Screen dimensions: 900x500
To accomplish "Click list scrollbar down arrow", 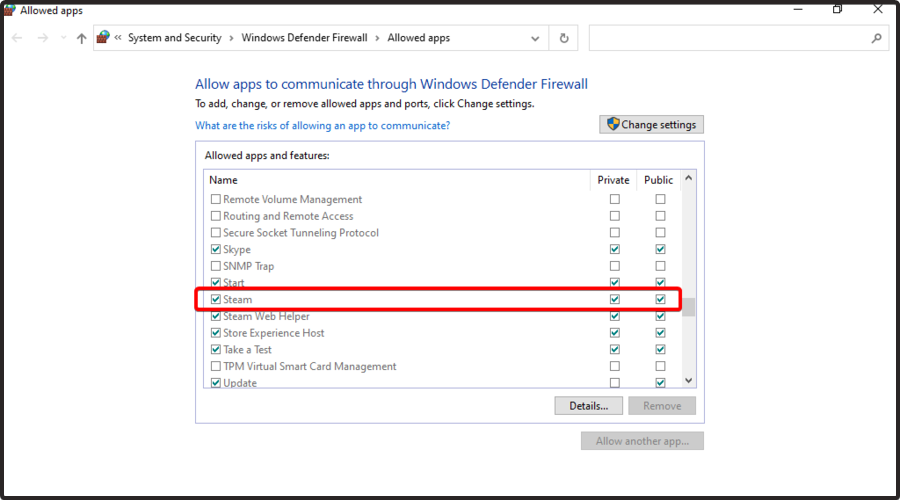I will (x=689, y=381).
